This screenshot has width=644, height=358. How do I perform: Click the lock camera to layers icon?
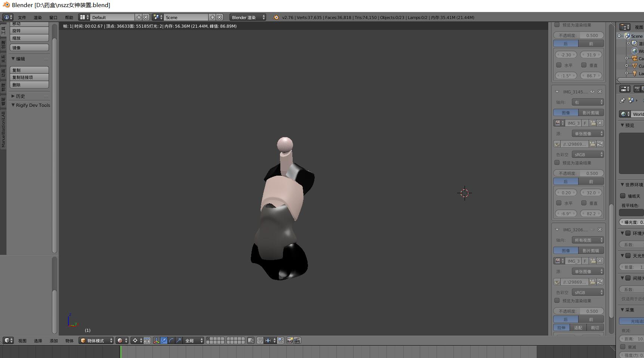pos(251,340)
